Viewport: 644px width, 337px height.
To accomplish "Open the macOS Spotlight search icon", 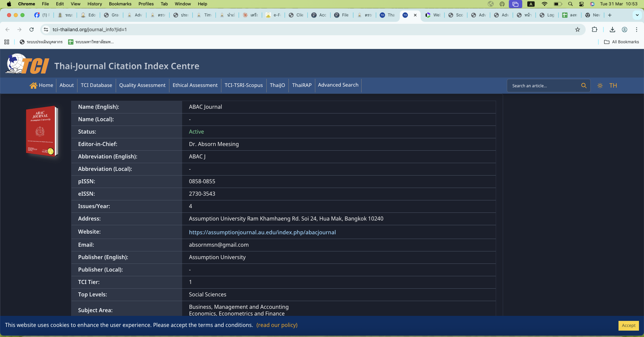I will (x=570, y=4).
